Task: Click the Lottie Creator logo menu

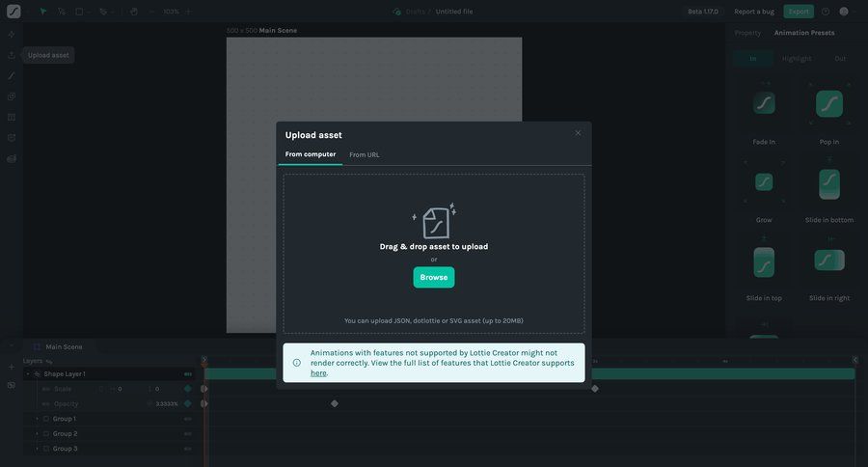Action: [14, 11]
